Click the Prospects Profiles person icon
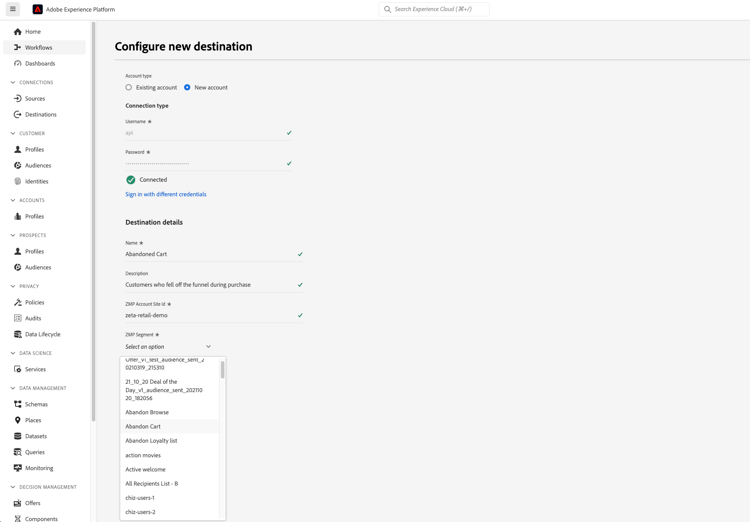Viewport: 750px width, 522px height. pos(18,251)
